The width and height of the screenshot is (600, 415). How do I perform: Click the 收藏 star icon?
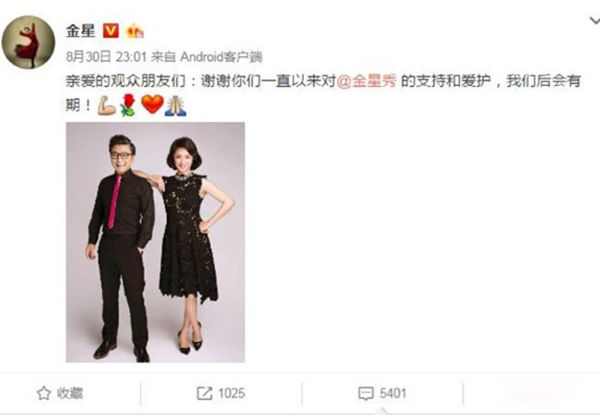click(x=44, y=393)
